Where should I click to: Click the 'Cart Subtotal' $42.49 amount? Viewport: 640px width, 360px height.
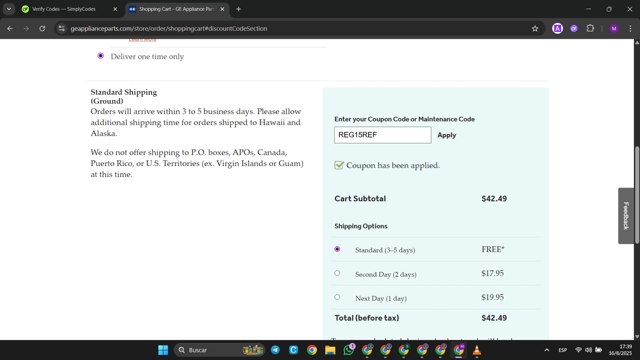coord(494,199)
